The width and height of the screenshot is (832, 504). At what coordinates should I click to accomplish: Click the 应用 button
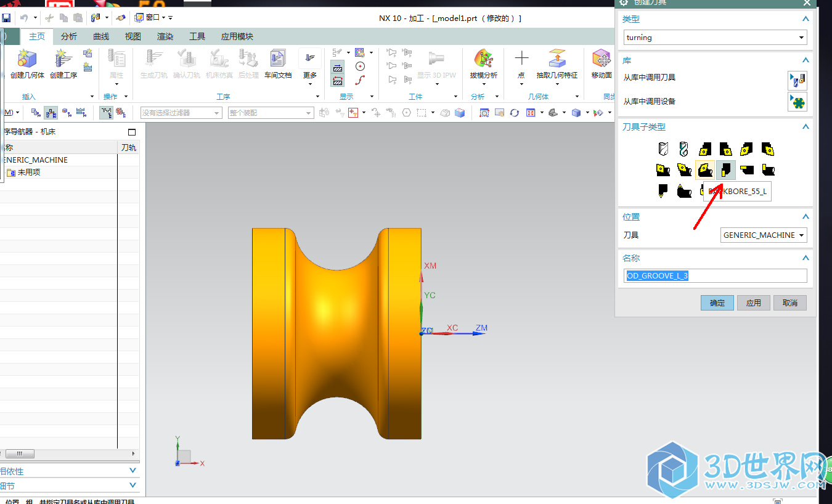click(x=754, y=303)
